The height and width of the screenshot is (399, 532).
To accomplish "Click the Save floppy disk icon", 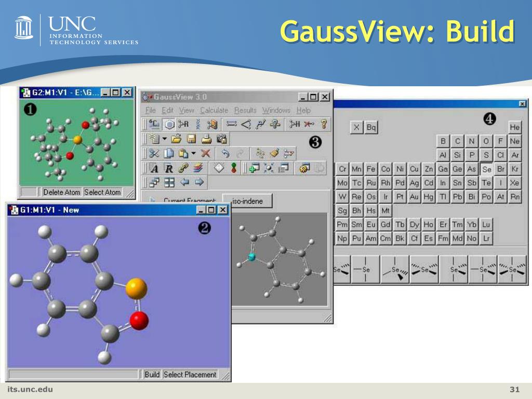I will click(191, 139).
